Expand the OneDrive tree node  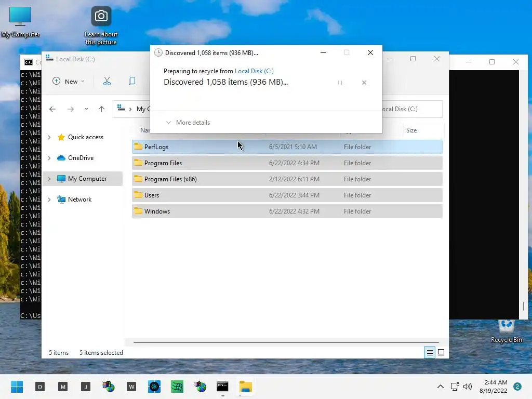pos(49,158)
